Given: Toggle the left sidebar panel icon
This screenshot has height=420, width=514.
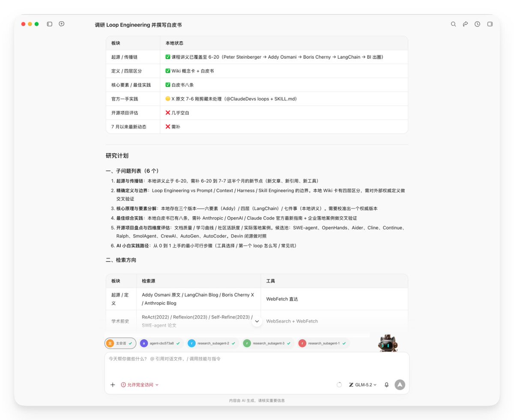Looking at the screenshot, I should [x=50, y=24].
